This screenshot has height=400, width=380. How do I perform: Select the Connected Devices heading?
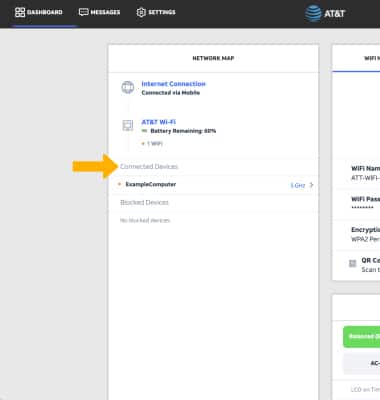click(x=149, y=166)
